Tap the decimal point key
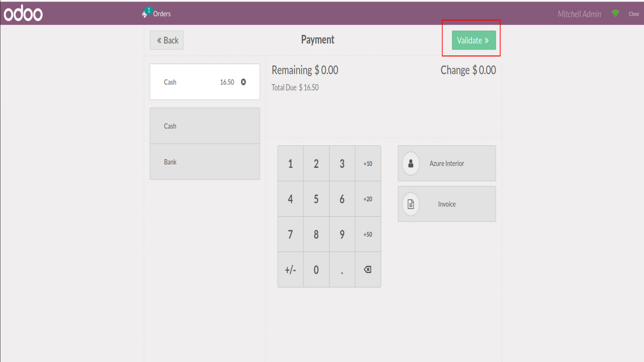This screenshot has width=644, height=362. [x=342, y=270]
